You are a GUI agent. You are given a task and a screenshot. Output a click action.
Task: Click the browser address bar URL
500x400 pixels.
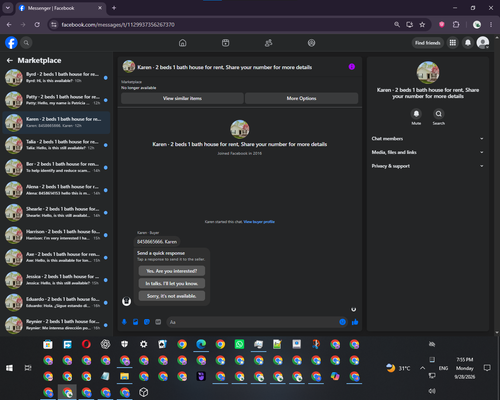[118, 25]
